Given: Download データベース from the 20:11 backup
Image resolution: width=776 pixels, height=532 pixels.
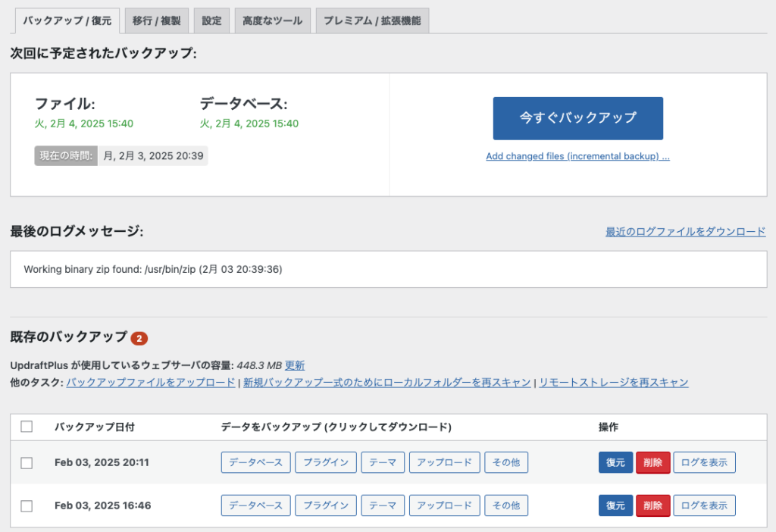Looking at the screenshot, I should (255, 462).
